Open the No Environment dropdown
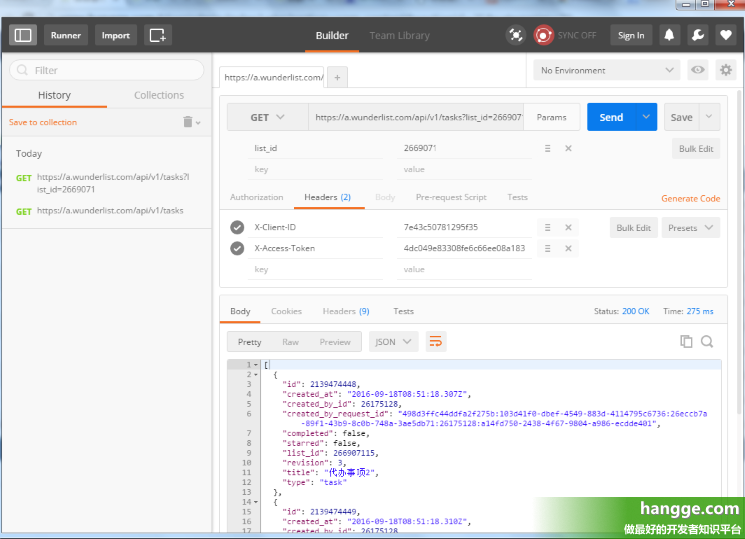 (607, 70)
